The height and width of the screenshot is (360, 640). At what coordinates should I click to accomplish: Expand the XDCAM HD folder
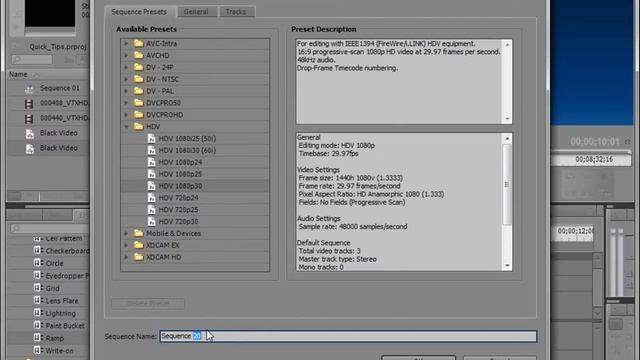pyautogui.click(x=126, y=257)
